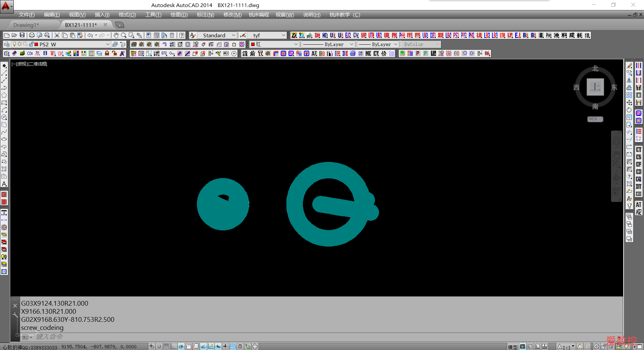Viewport: 644px width, 350px height.
Task: Select the Array modify tool
Action: [629, 95]
